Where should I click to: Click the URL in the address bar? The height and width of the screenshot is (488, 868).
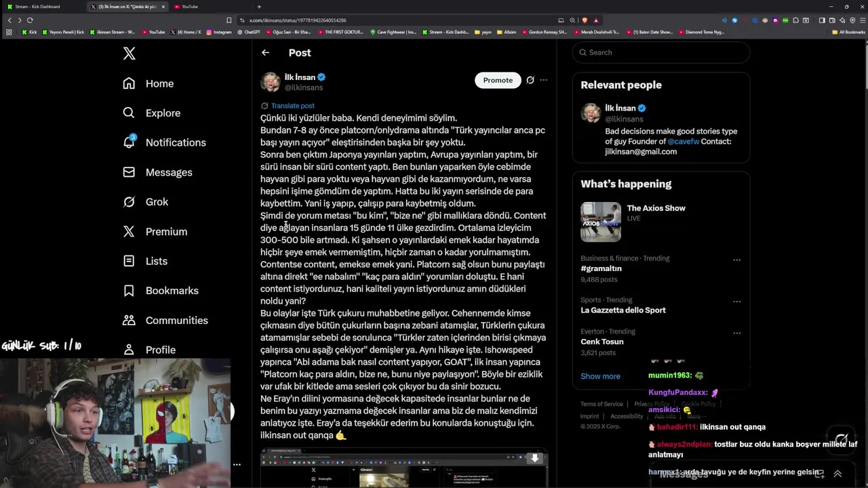tap(298, 20)
